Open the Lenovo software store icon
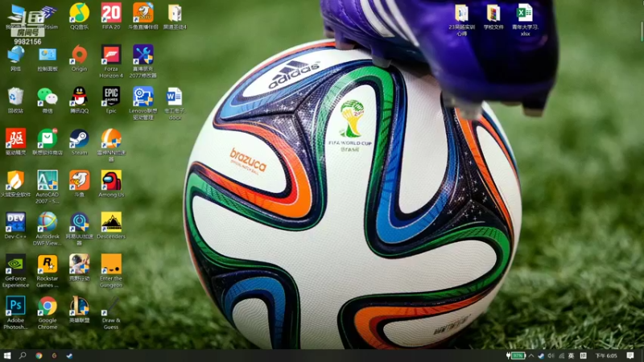Image resolution: width=644 pixels, height=362 pixels. pos(47,142)
